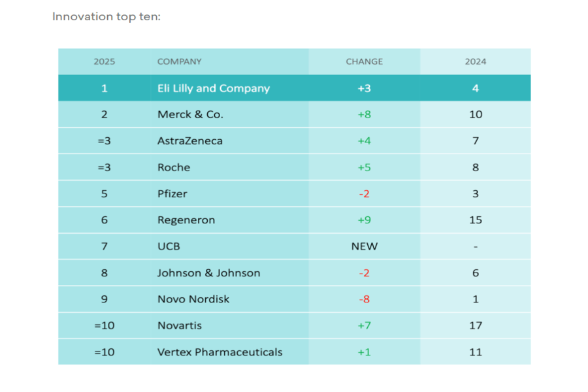Click Regeneron's 2024 rank of 15
588x392 pixels.
point(475,220)
